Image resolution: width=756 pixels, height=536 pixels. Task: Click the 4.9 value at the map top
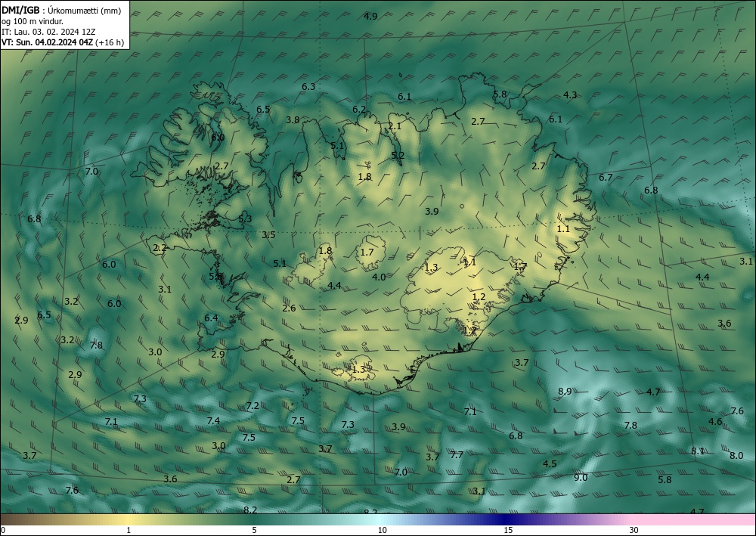[370, 17]
